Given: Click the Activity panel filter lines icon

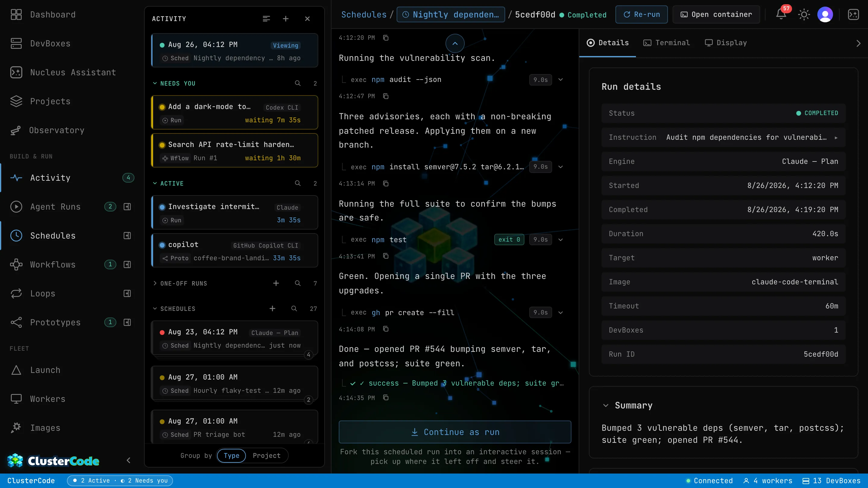Looking at the screenshot, I should point(266,19).
